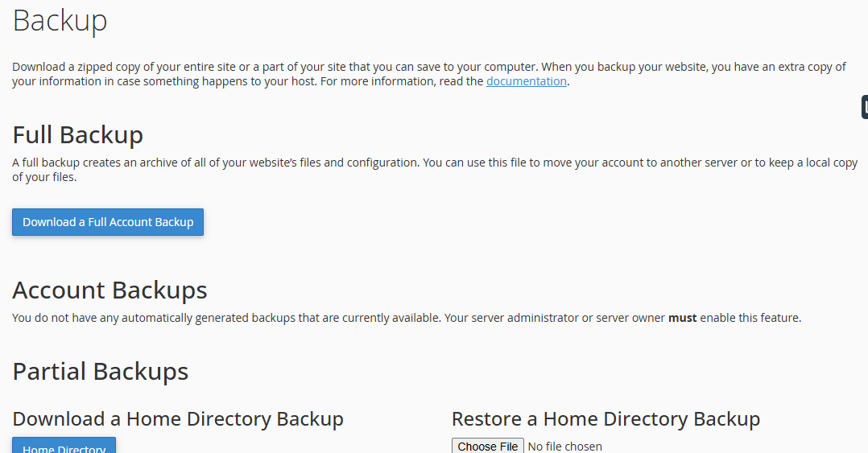Click the bold word 'must' in Account Backups
The width and height of the screenshot is (868, 453).
coord(682,318)
